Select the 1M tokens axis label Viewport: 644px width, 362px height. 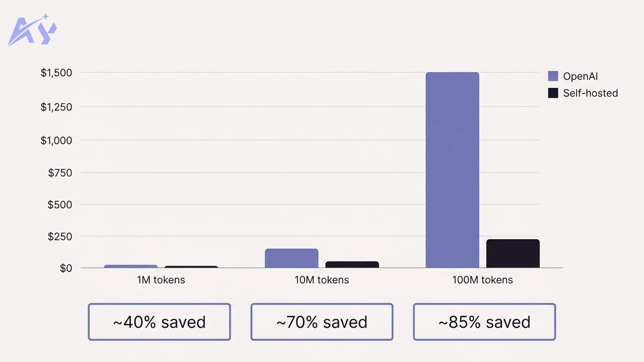click(x=161, y=280)
